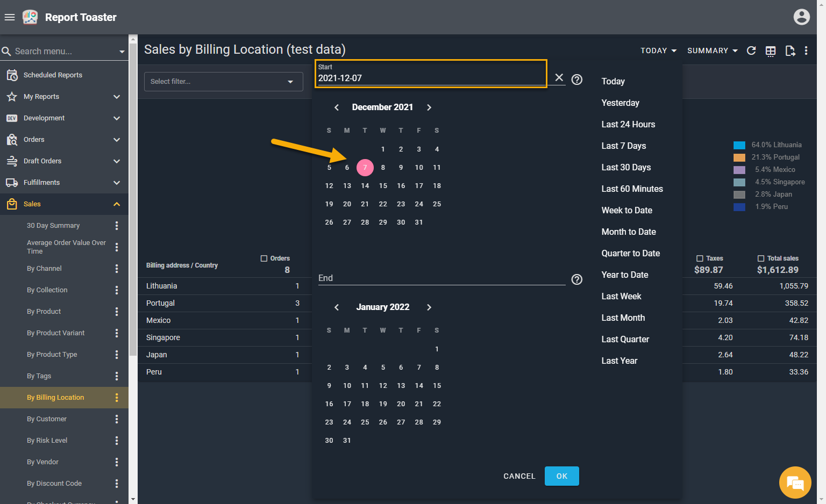This screenshot has width=826, height=504.
Task: Clear the Start date with X icon
Action: click(559, 78)
